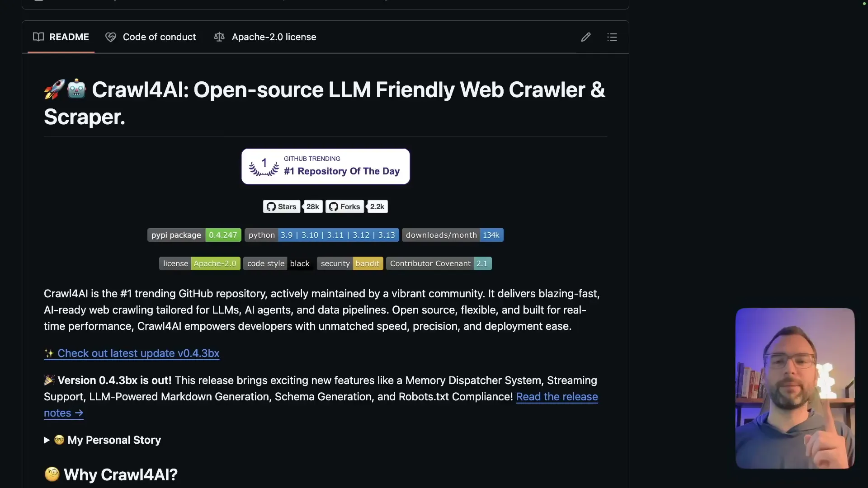Switch to Code of conduct tab
The height and width of the screenshot is (488, 868).
pyautogui.click(x=151, y=37)
